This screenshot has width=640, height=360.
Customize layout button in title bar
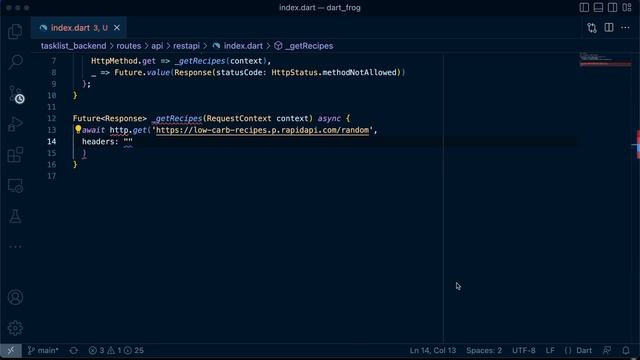[x=627, y=7]
